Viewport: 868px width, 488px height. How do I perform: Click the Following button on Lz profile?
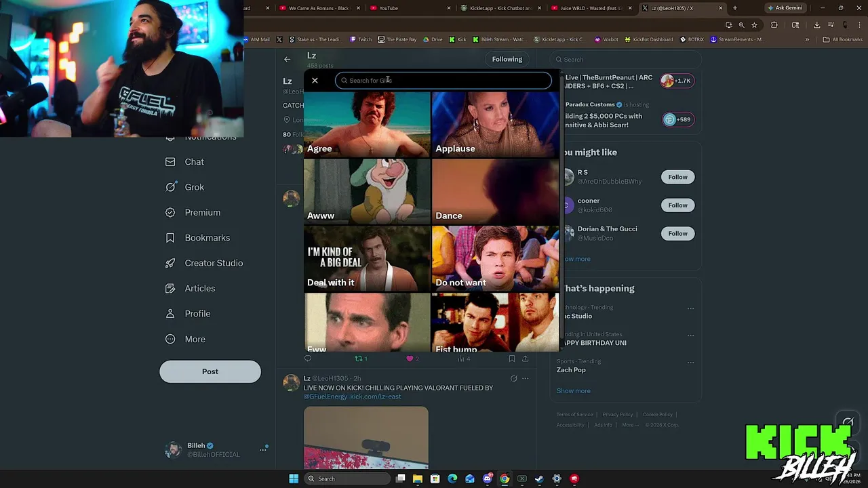507,59
